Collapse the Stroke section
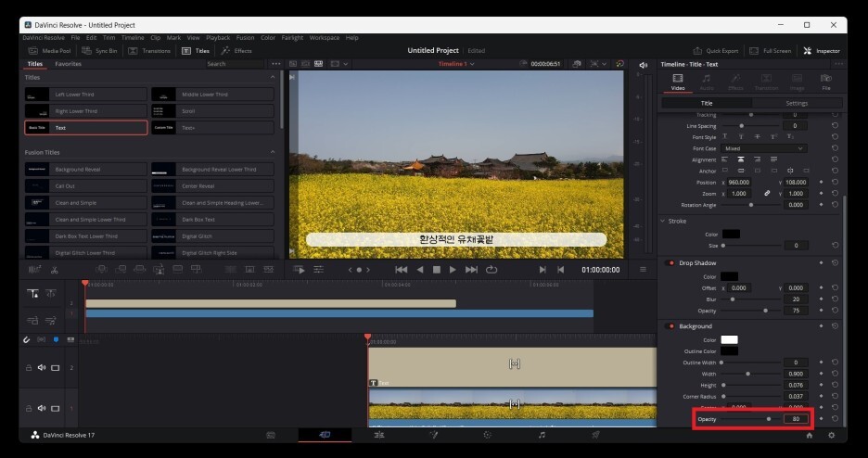This screenshot has height=458, width=868. (x=663, y=222)
